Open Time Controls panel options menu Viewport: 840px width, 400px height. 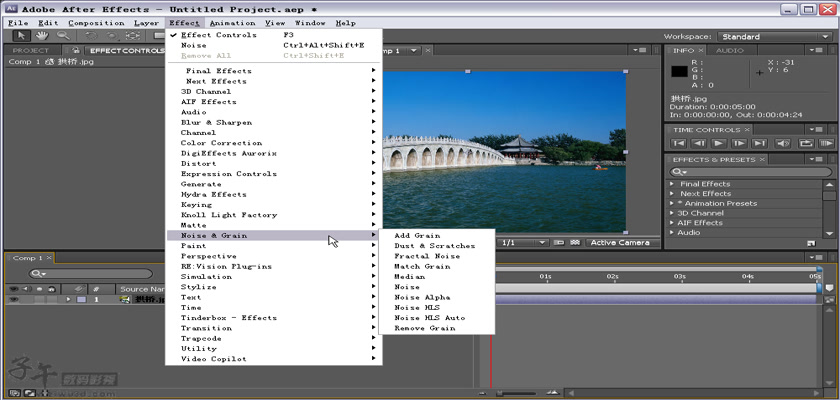tap(815, 130)
